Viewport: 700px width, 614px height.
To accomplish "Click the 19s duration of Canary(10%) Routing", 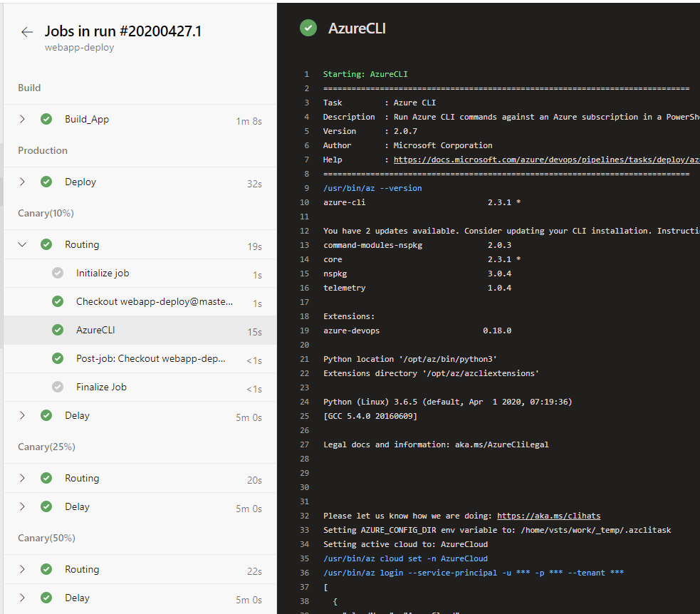I will click(255, 246).
